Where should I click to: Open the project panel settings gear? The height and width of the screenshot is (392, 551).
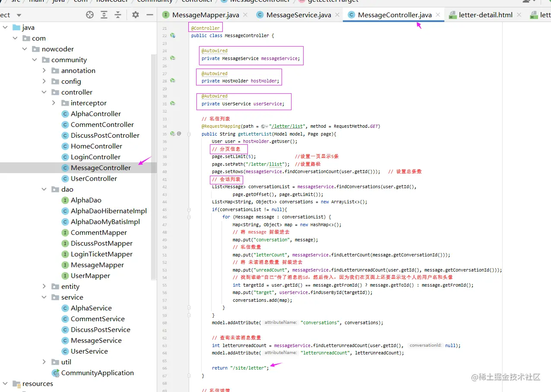coord(136,15)
